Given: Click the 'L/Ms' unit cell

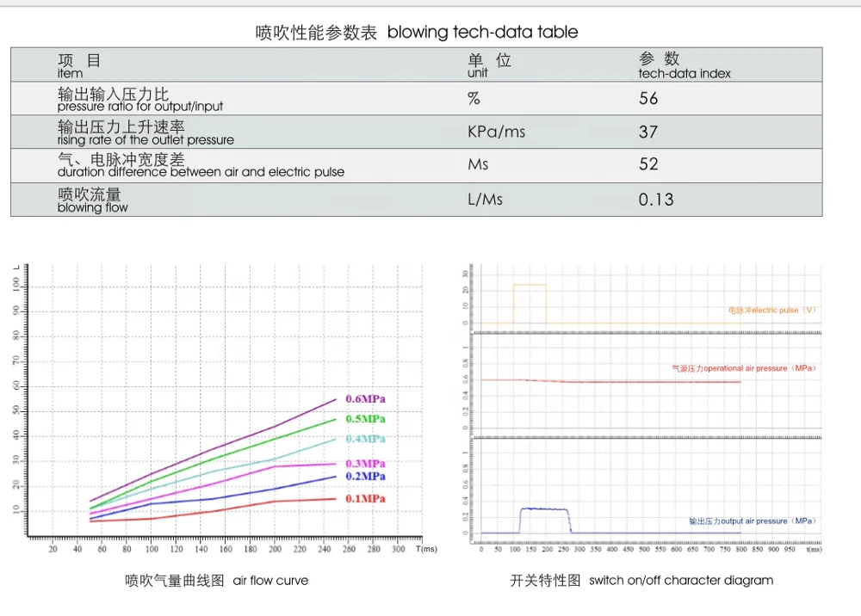Looking at the screenshot, I should pyautogui.click(x=485, y=199).
